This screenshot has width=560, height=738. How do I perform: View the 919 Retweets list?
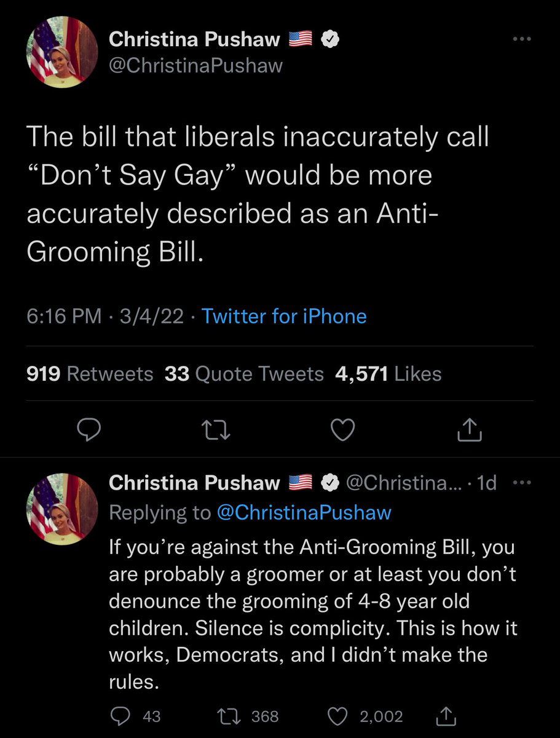pyautogui.click(x=90, y=373)
